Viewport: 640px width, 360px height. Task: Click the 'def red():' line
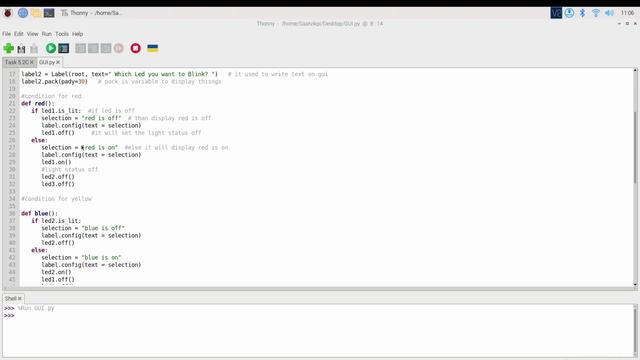click(x=38, y=104)
